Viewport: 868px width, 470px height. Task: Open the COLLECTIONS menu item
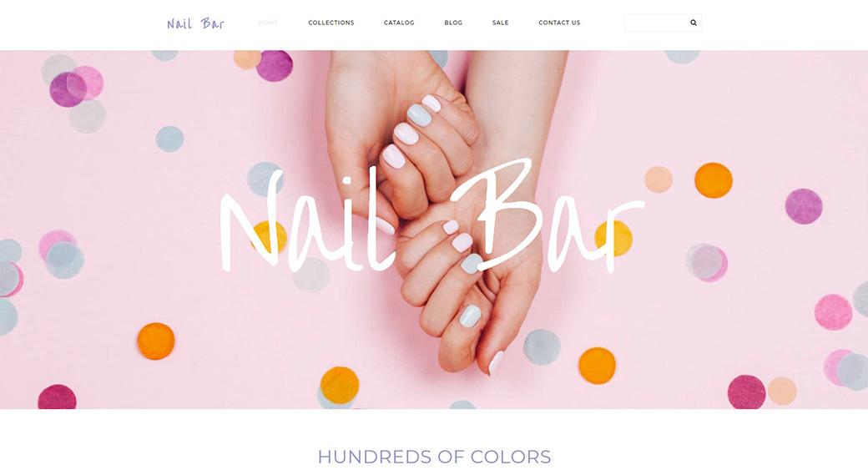pyautogui.click(x=331, y=23)
